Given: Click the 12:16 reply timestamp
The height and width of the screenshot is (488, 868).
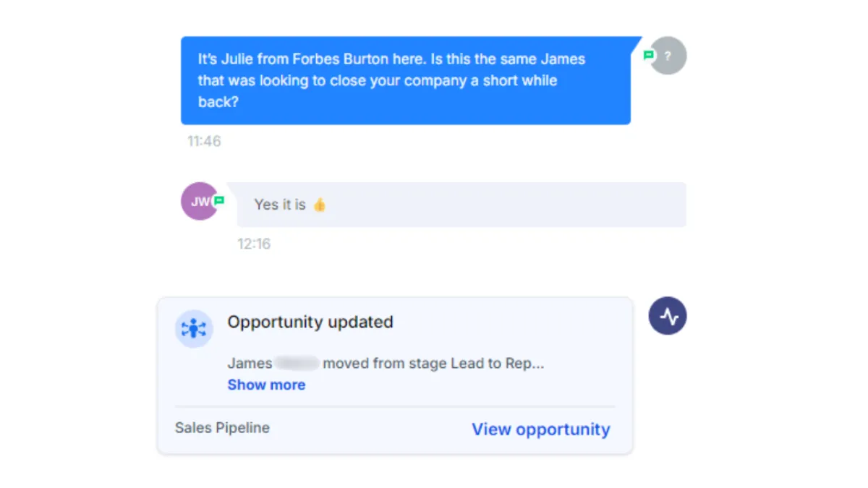Looking at the screenshot, I should point(254,244).
